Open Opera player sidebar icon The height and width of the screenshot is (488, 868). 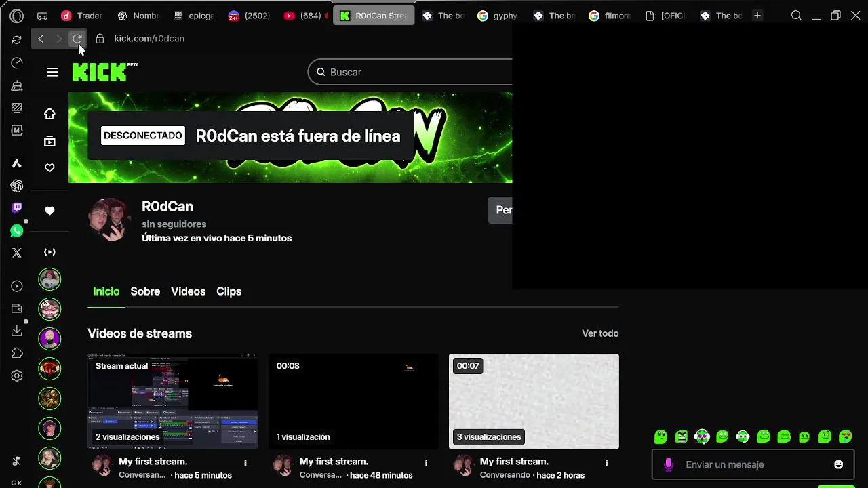[x=17, y=286]
